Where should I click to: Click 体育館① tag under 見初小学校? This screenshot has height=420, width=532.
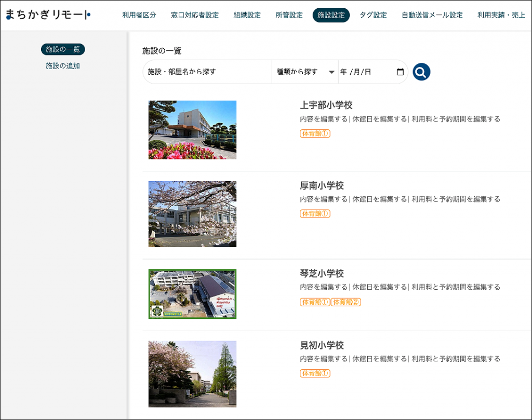tap(315, 373)
